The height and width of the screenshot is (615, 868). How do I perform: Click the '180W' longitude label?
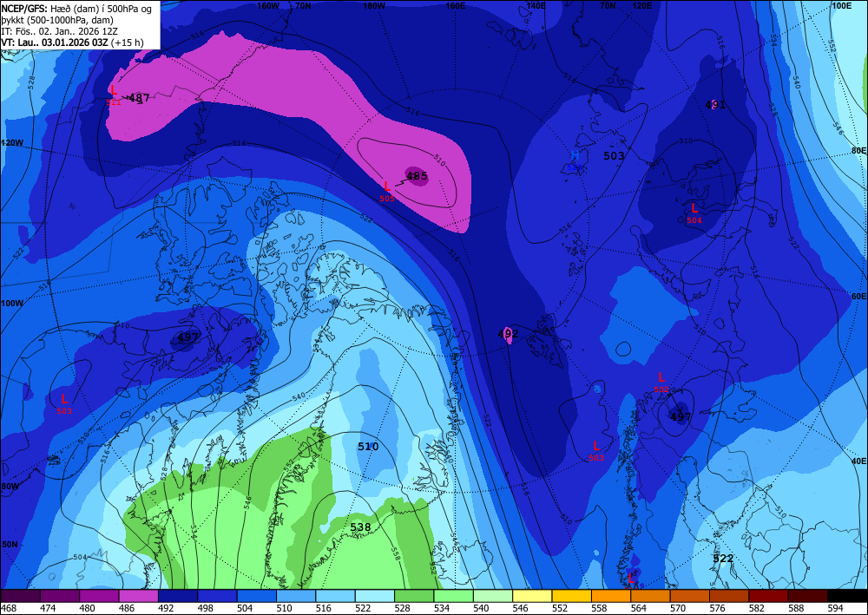point(374,5)
